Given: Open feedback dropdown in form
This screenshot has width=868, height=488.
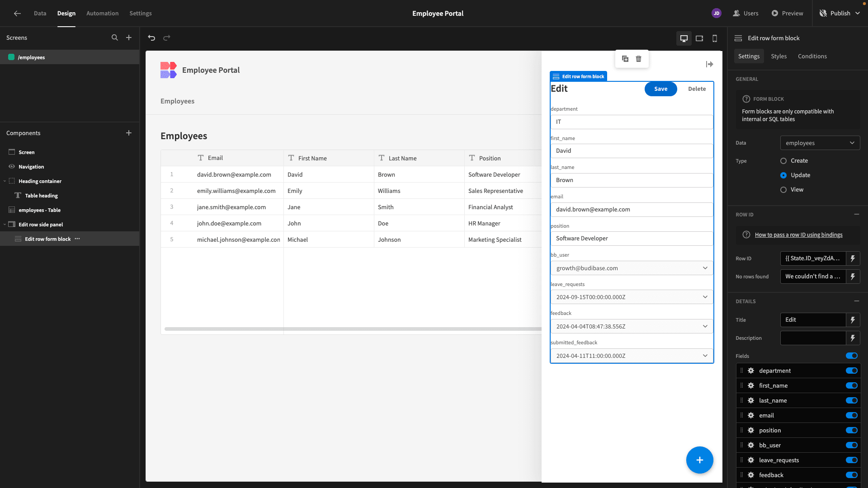Looking at the screenshot, I should (x=632, y=326).
